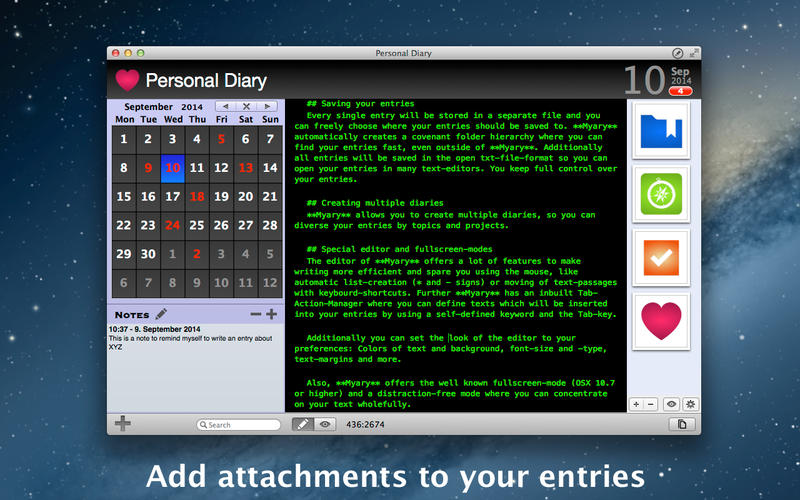
Task: Toggle attachment preview with eye icon
Action: 671,404
